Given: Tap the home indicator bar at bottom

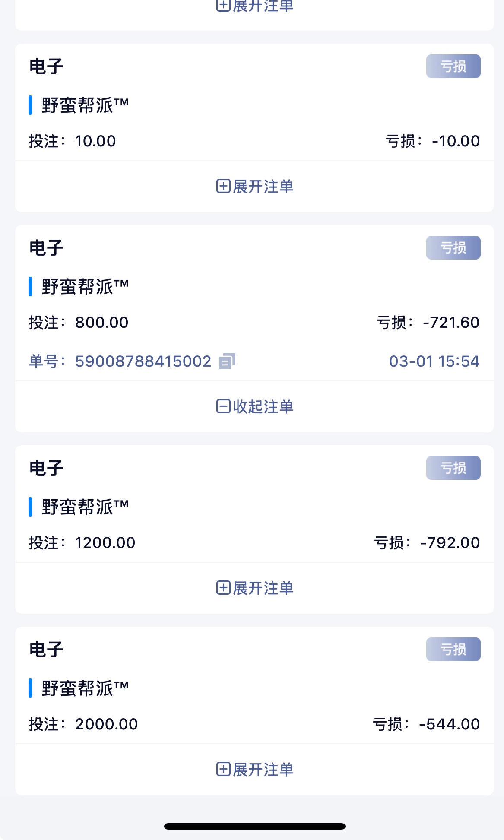Looking at the screenshot, I should (x=255, y=827).
